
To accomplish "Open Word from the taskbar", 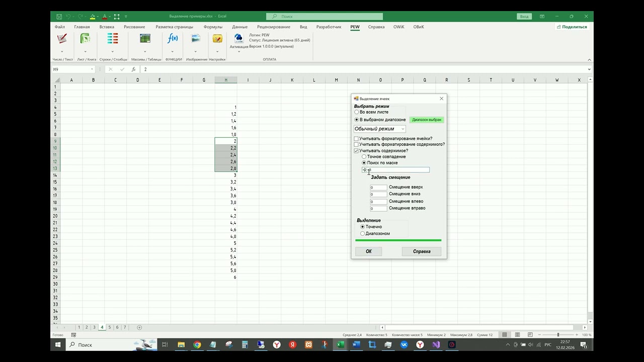I will [356, 345].
